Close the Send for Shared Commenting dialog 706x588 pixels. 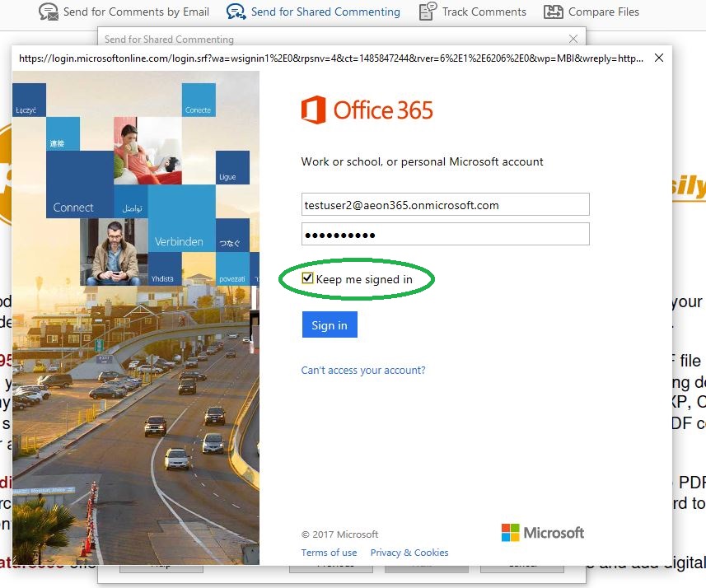(573, 39)
